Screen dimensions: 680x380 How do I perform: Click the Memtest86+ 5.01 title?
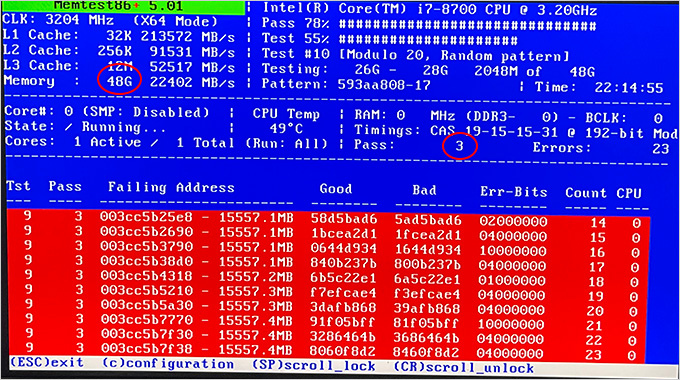118,6
